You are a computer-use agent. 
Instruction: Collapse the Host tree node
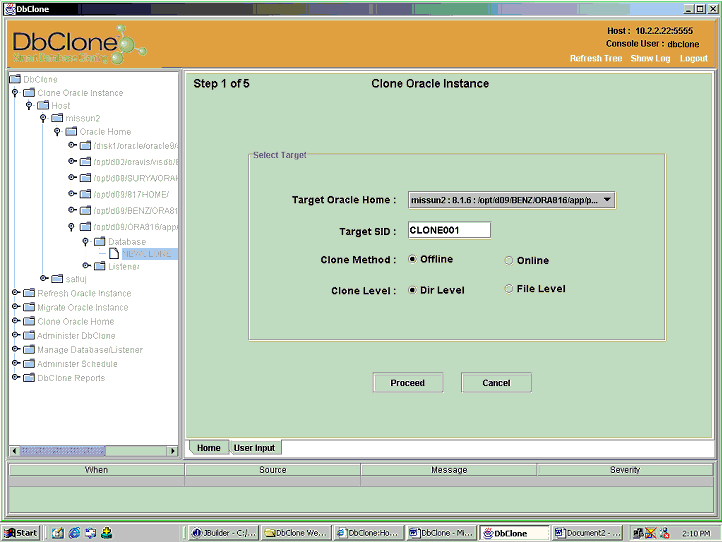pos(29,105)
